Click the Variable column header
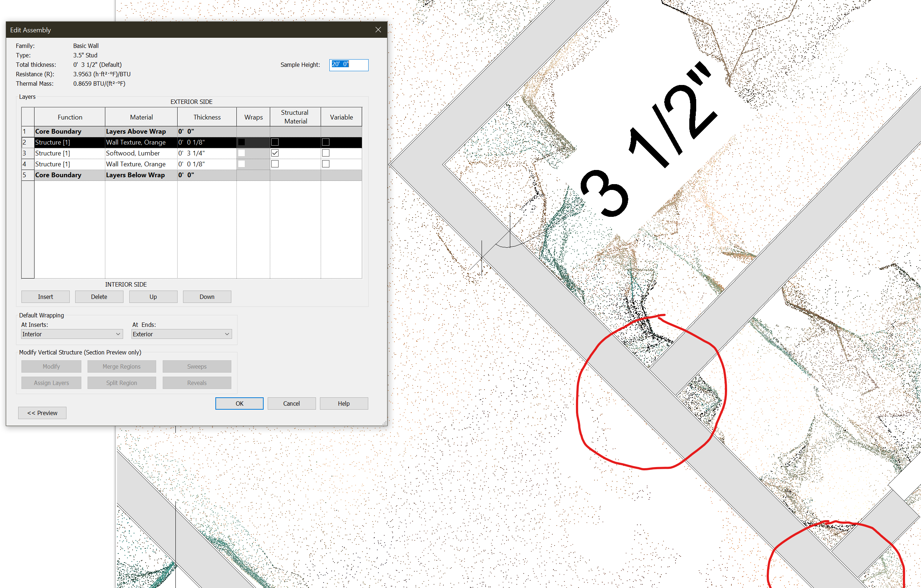921x588 pixels. [x=341, y=117]
